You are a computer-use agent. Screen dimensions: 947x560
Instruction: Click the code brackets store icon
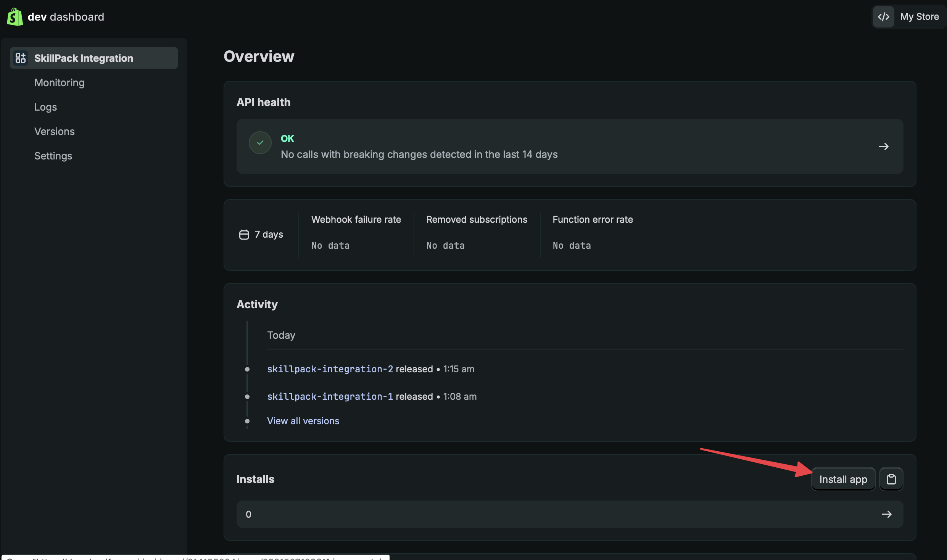(x=883, y=17)
